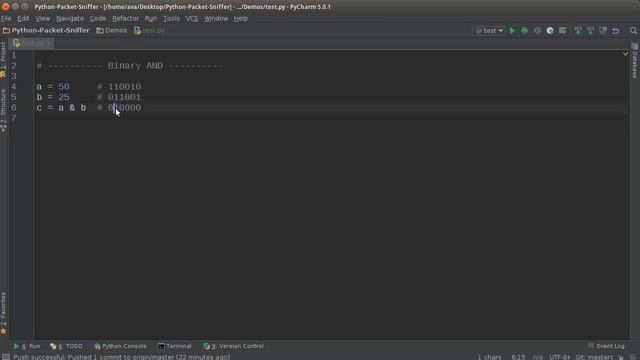This screenshot has width=640, height=360.
Task: Open the Run tool window
Action: click(x=27, y=346)
